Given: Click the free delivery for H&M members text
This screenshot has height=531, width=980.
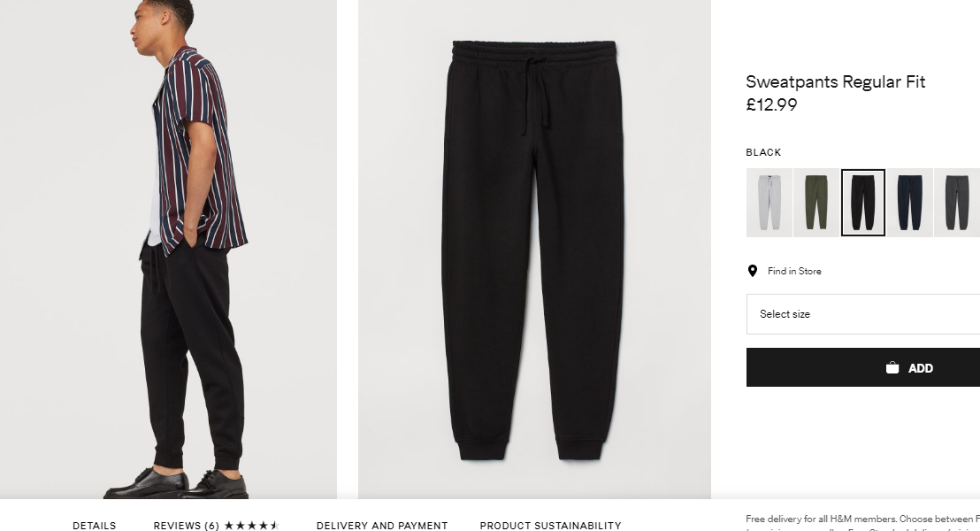Looking at the screenshot, I should click(862, 519).
